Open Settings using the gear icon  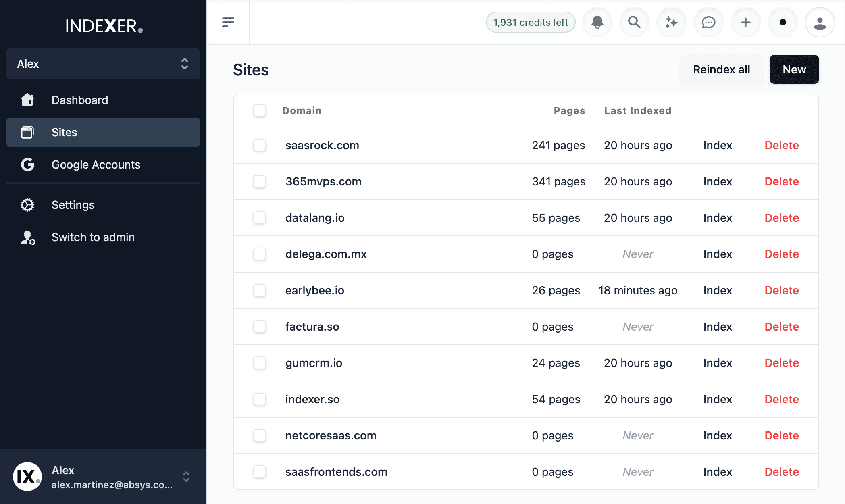[27, 205]
